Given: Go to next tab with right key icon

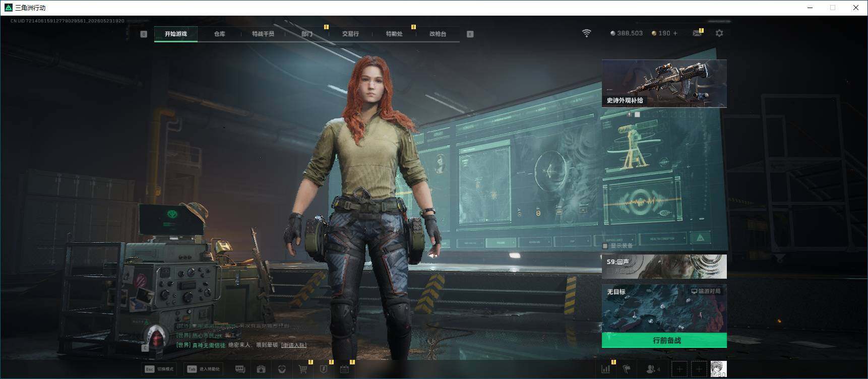Looking at the screenshot, I should click(470, 34).
